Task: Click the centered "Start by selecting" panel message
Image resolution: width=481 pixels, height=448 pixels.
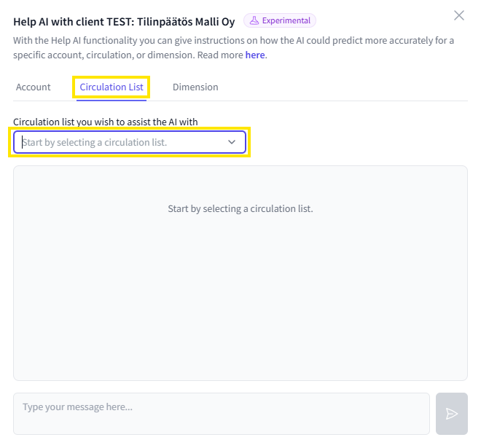Action: (240, 209)
